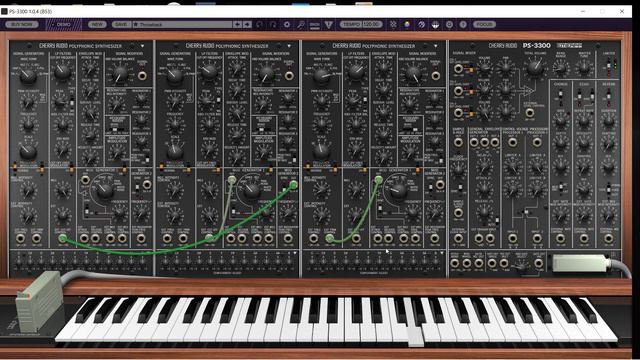640x360 pixels.
Task: Click the zoom magnifier icon
Action: click(x=301, y=24)
